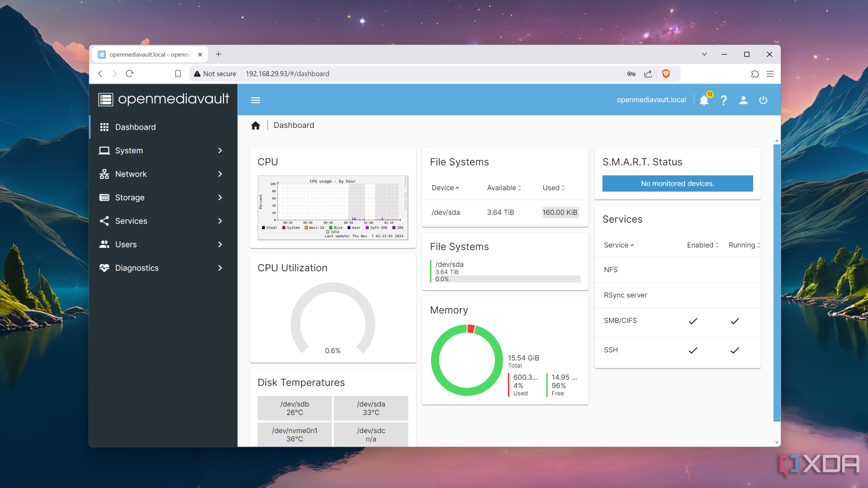Toggle the hamburger navigation menu icon
This screenshot has width=868, height=488.
255,100
